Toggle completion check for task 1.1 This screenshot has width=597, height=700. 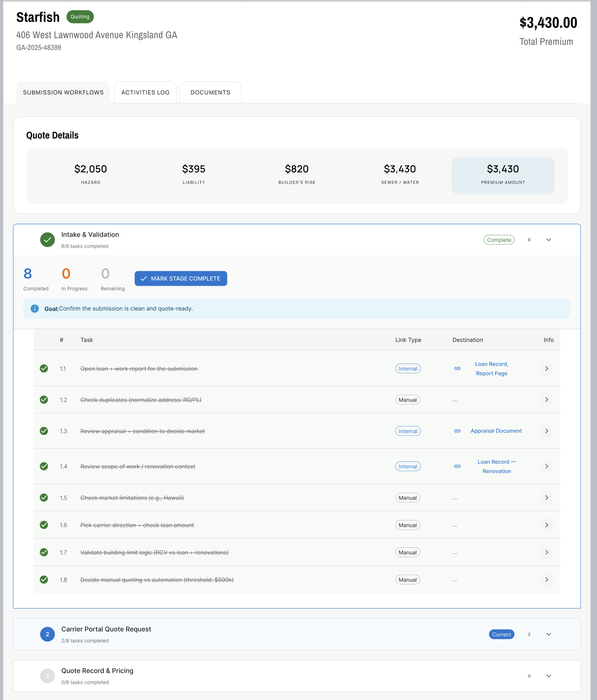click(x=44, y=368)
